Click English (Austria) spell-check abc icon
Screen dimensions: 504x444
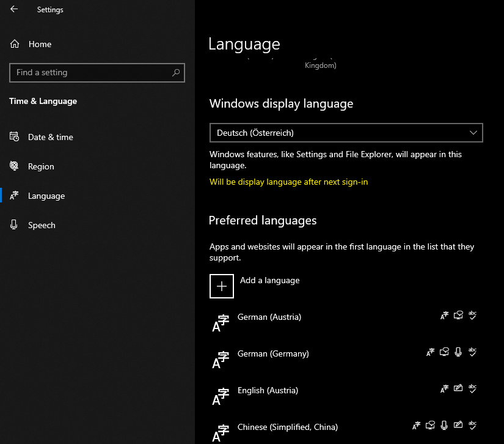[x=472, y=389]
